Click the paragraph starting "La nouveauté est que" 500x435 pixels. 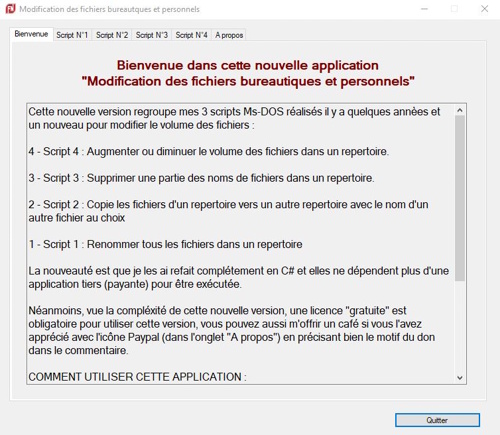point(239,277)
